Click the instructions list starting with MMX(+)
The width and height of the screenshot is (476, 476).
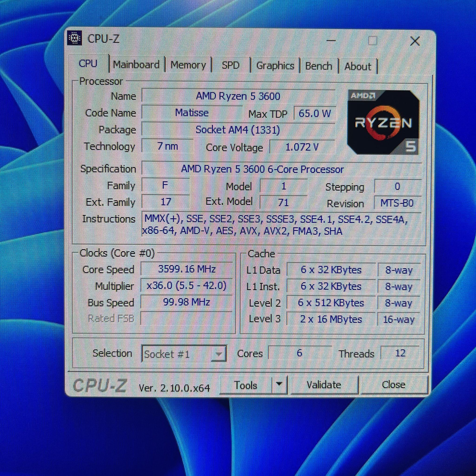(x=281, y=225)
